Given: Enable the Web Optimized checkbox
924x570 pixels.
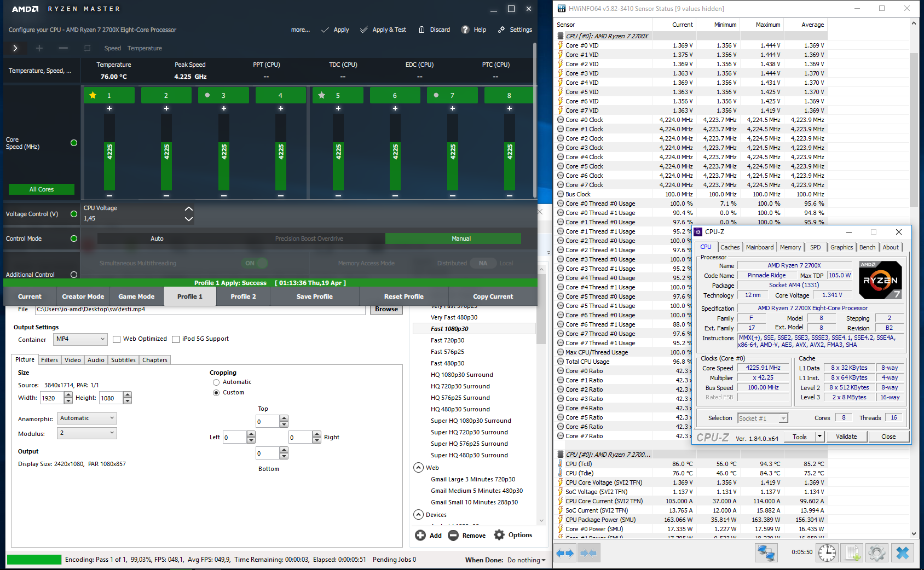Looking at the screenshot, I should pyautogui.click(x=117, y=339).
